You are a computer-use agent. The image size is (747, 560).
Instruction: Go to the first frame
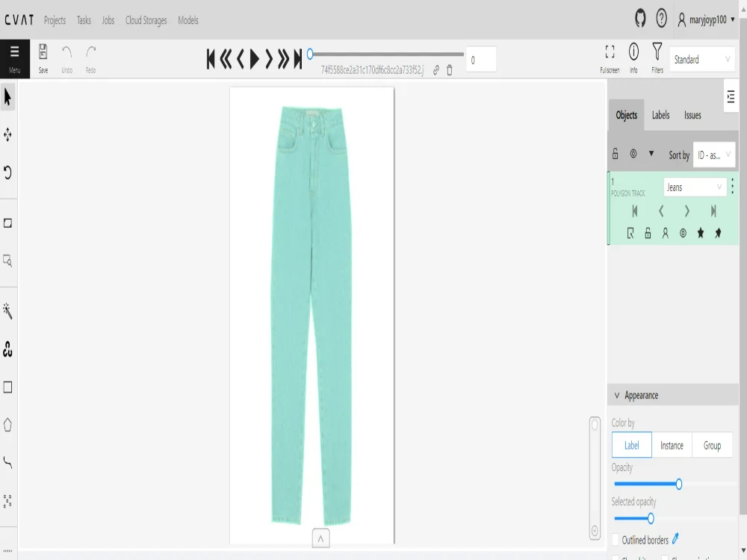click(x=211, y=60)
